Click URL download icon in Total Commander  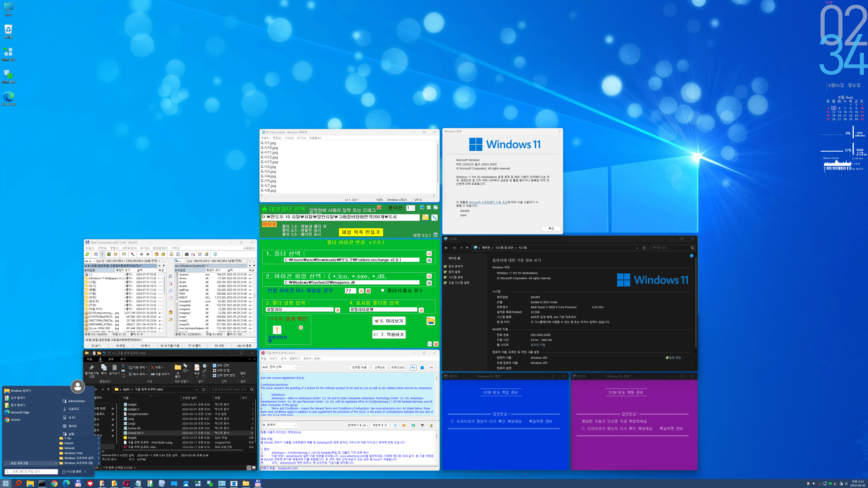(x=178, y=254)
